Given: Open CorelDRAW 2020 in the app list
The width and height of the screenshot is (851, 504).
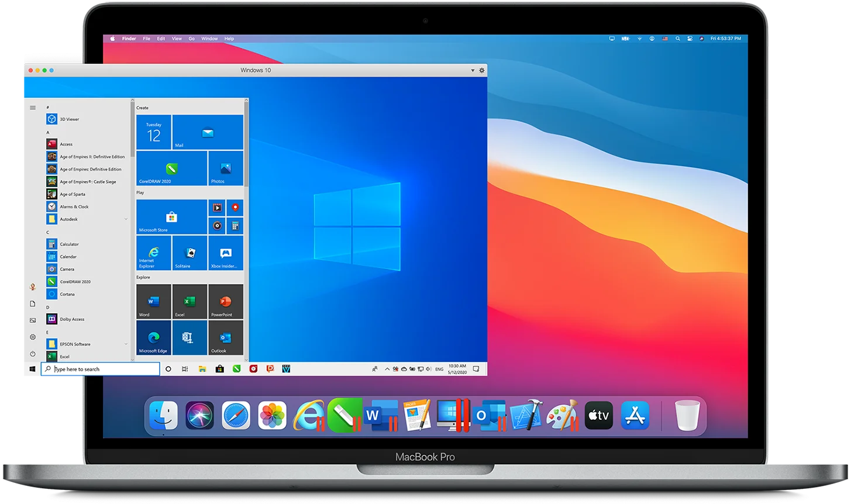Looking at the screenshot, I should coord(69,282).
